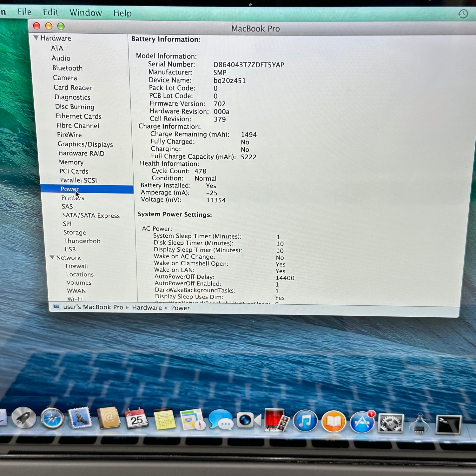Viewport: 476px width, 476px height.
Task: Click the Voltage value 11354
Action: click(216, 200)
